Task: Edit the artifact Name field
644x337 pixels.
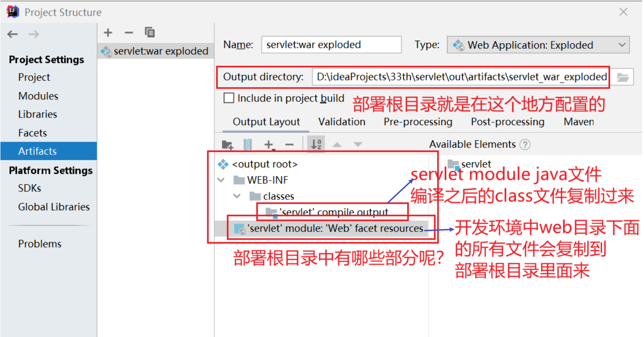Action: [331, 45]
